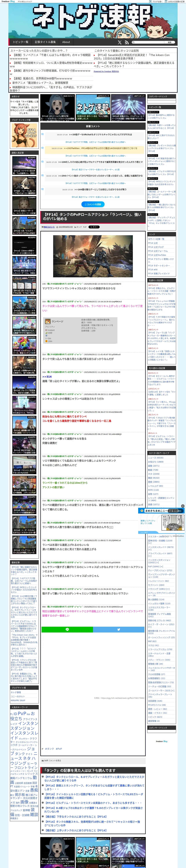Image resolution: width=186 pixels, height=868 pixels.
Task: Expand the PvP (1644) category [+]
Action: (x=161, y=566)
